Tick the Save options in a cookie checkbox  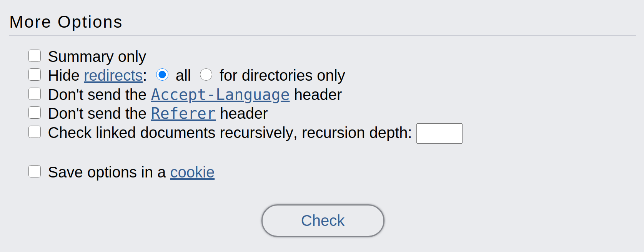click(x=35, y=171)
